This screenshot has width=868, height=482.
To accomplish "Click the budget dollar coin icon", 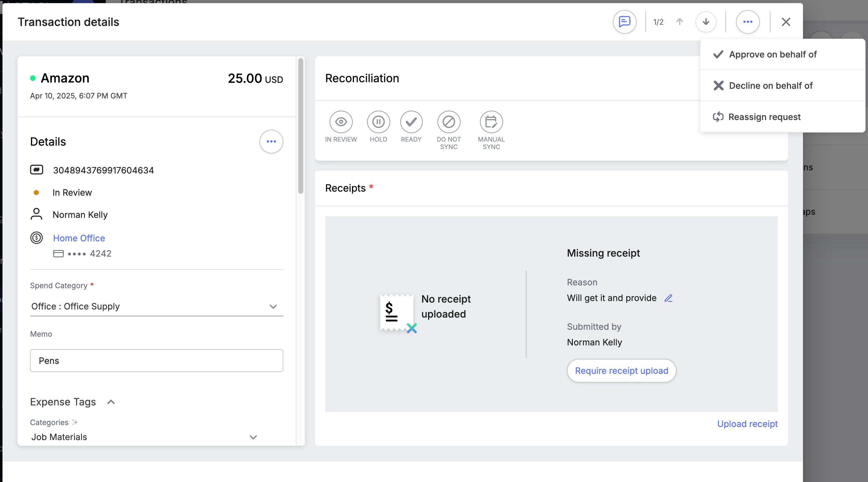I will coord(36,238).
